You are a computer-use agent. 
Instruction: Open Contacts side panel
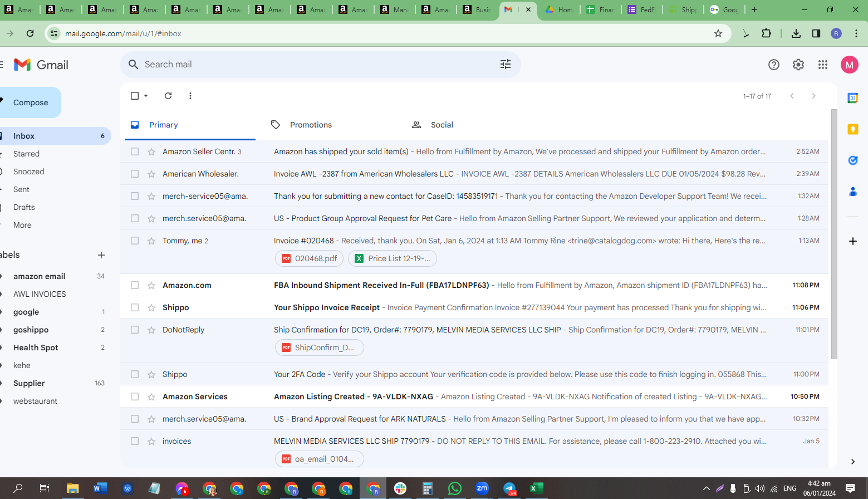853,192
